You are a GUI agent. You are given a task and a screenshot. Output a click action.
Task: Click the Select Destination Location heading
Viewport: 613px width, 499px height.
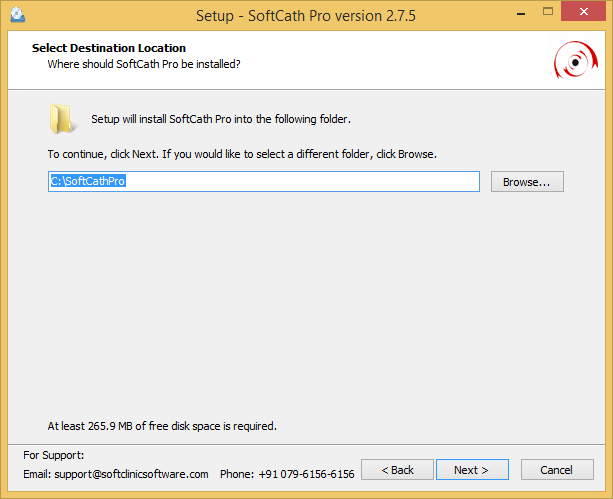click(x=109, y=48)
